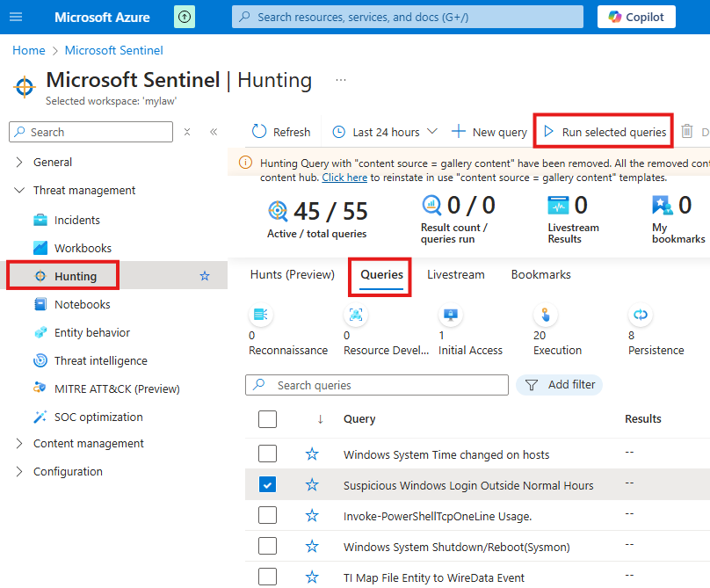710x588 pixels.
Task: Click the Delete trash icon in toolbar
Action: pos(687,131)
